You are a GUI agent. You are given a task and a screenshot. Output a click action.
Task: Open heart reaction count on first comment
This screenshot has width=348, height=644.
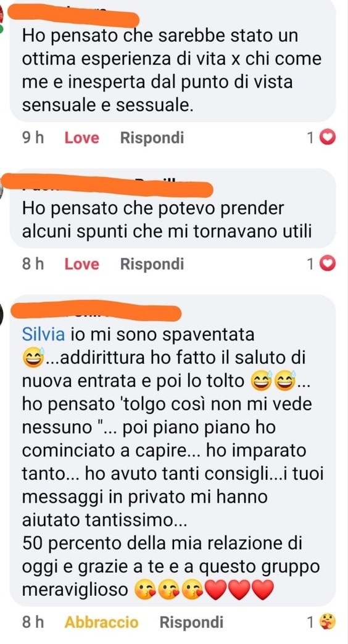[321, 138]
